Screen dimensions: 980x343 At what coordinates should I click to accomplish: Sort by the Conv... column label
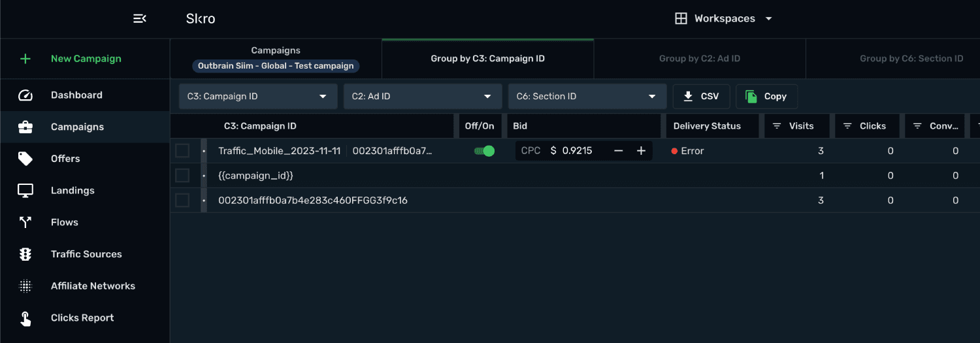[944, 126]
